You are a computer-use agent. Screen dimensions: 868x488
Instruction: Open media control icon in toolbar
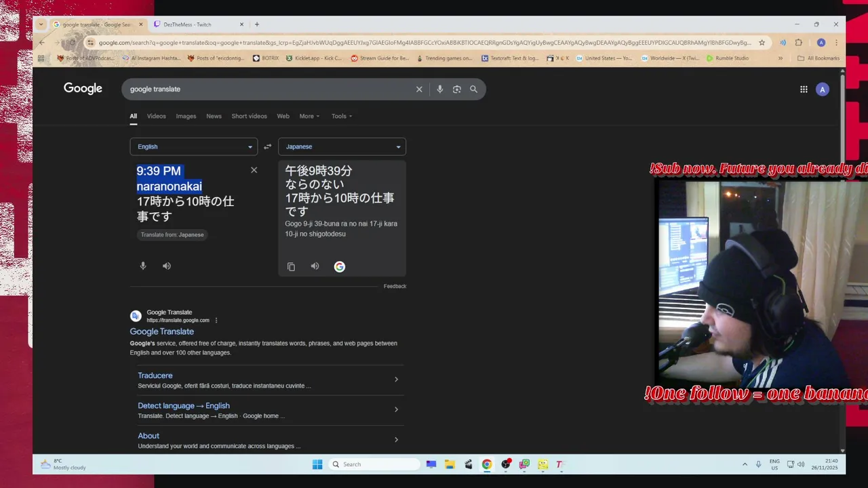click(783, 42)
